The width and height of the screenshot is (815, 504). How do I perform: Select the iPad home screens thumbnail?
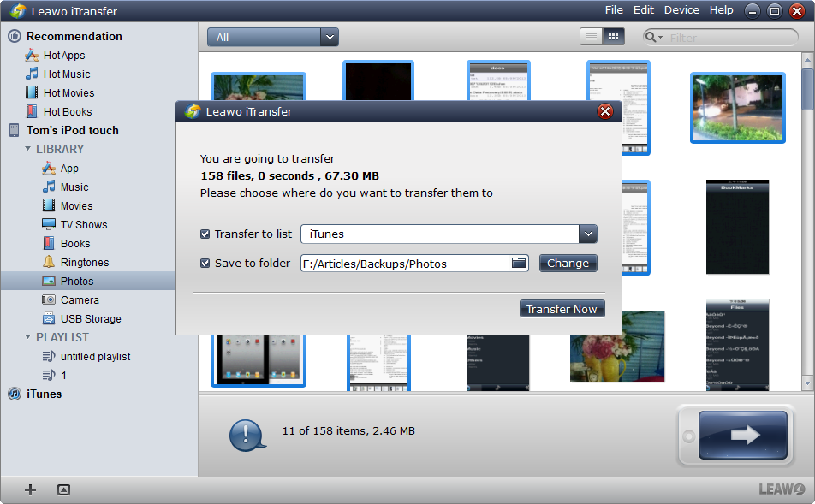tap(259, 360)
